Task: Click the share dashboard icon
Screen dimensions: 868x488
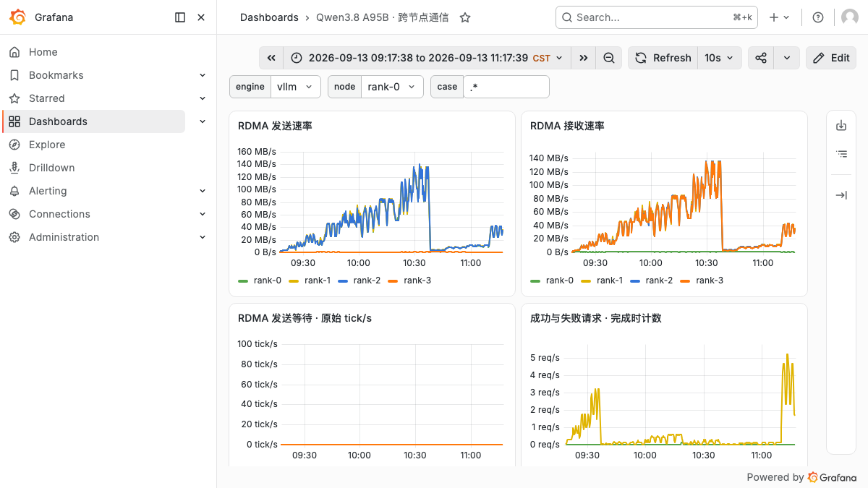Action: point(761,58)
